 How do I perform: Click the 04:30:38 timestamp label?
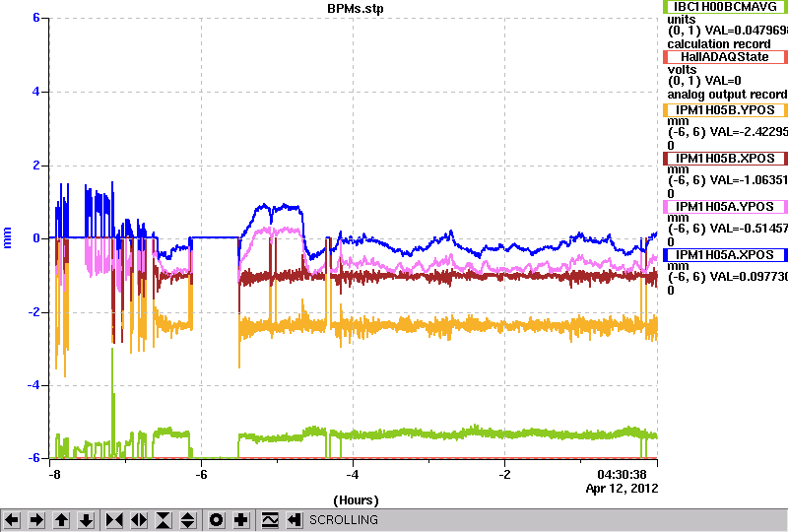[622, 475]
